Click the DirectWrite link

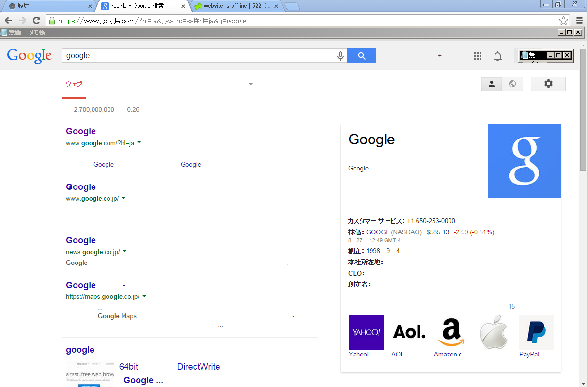pyautogui.click(x=199, y=367)
